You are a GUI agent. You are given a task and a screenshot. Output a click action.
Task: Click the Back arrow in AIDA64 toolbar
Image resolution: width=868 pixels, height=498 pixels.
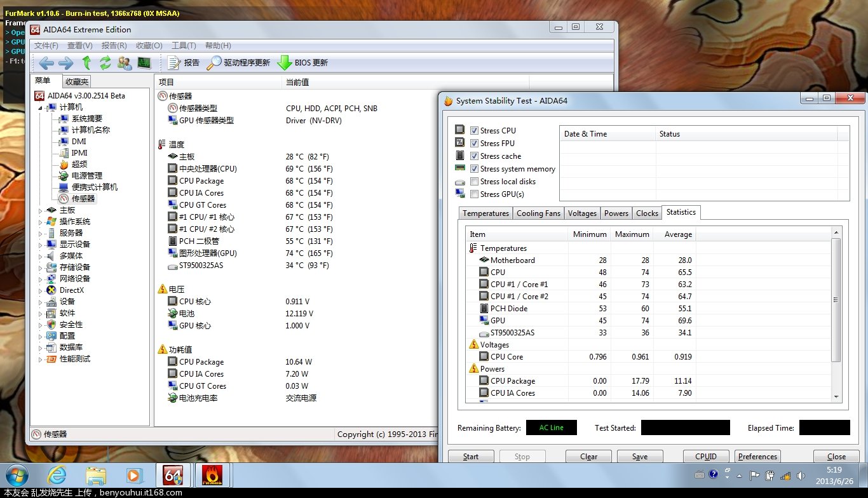[x=46, y=63]
